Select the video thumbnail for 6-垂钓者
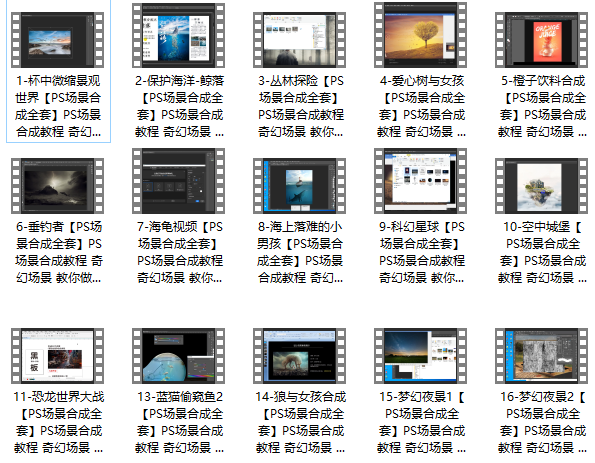This screenshot has width=595, height=463. [57, 186]
